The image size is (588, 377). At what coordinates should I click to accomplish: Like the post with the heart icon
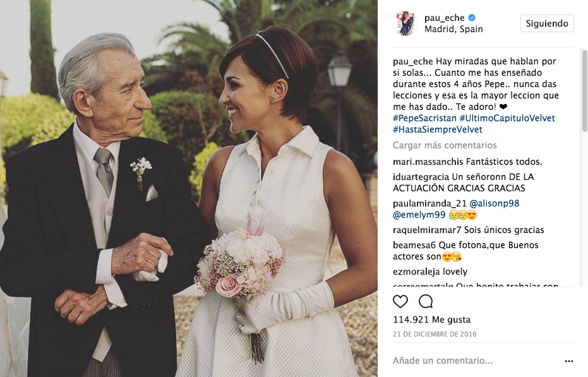[400, 301]
